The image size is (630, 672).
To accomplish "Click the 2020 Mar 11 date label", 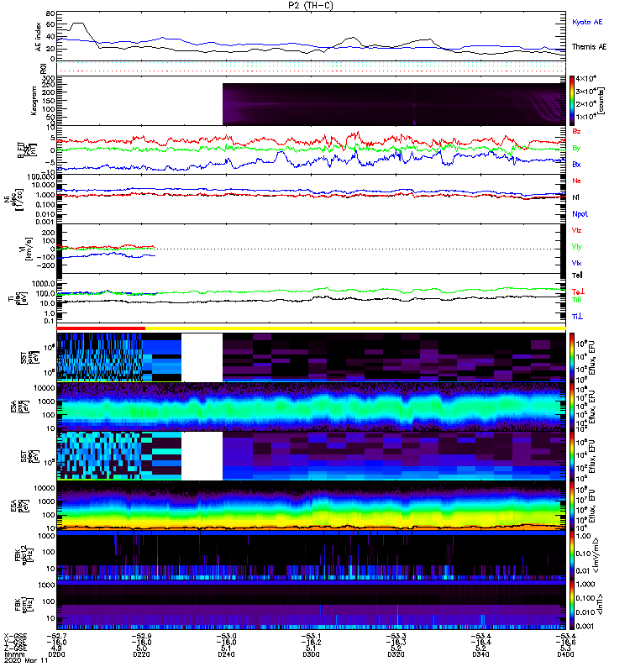I will (x=26, y=660).
